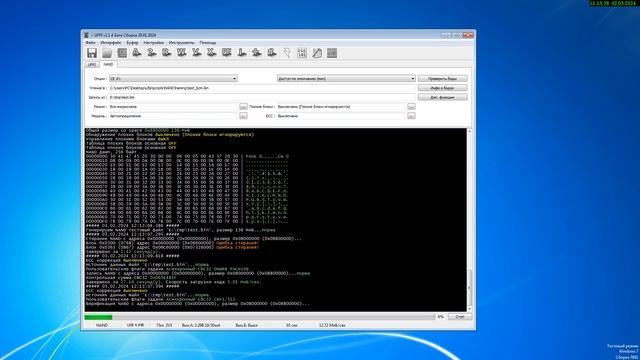
Task: Click the progress percentage next to Стоп
Action: pos(440,317)
